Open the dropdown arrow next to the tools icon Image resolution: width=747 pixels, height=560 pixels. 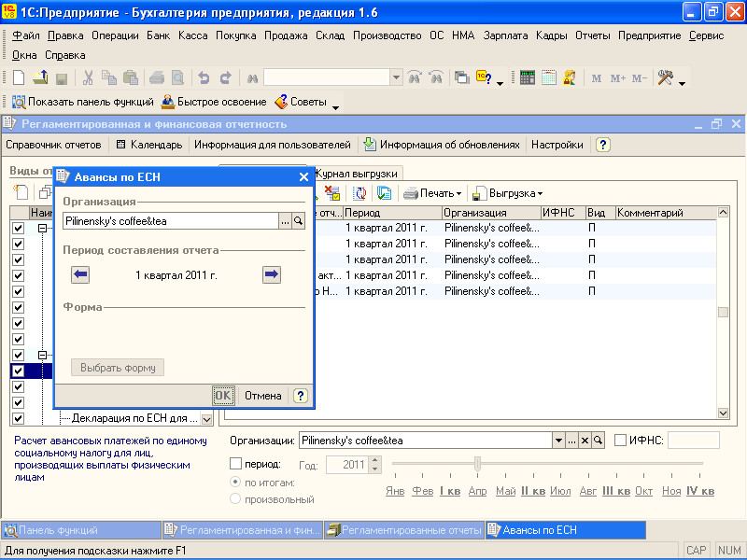(x=682, y=84)
